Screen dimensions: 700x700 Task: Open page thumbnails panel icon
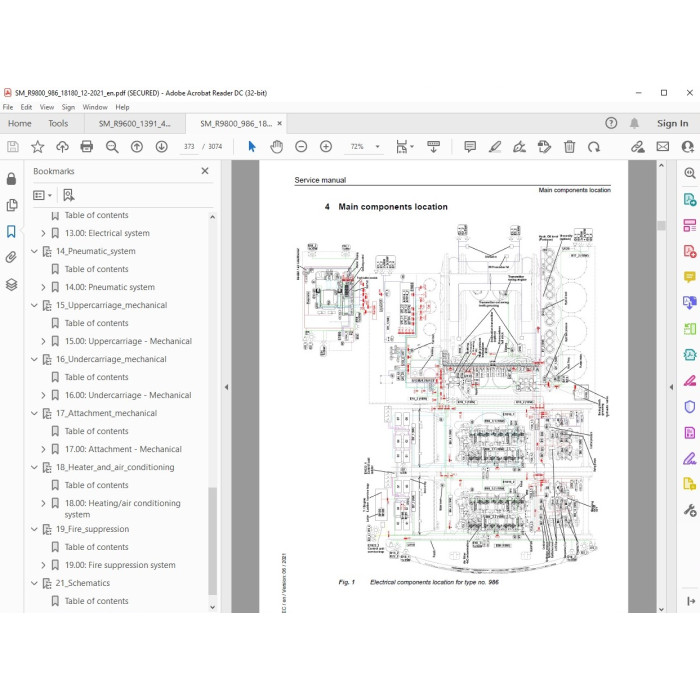pos(12,205)
